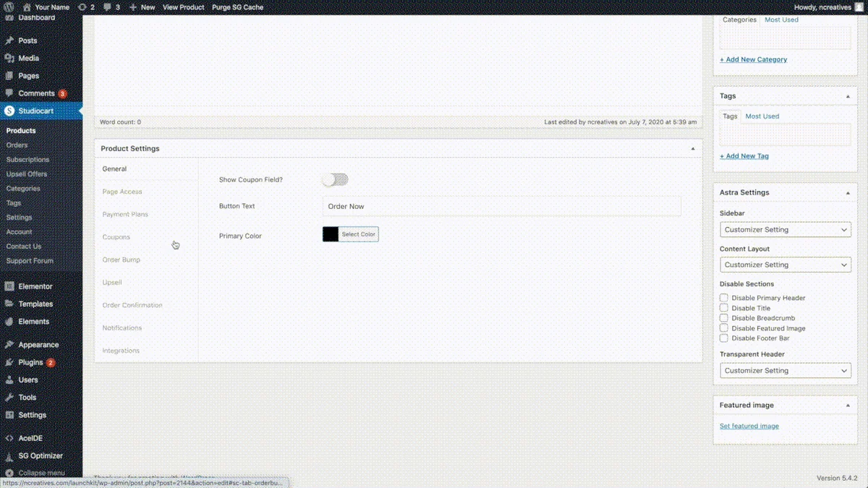Select the Payment Plans tab
Viewport: 868px width, 488px height.
[x=125, y=215]
